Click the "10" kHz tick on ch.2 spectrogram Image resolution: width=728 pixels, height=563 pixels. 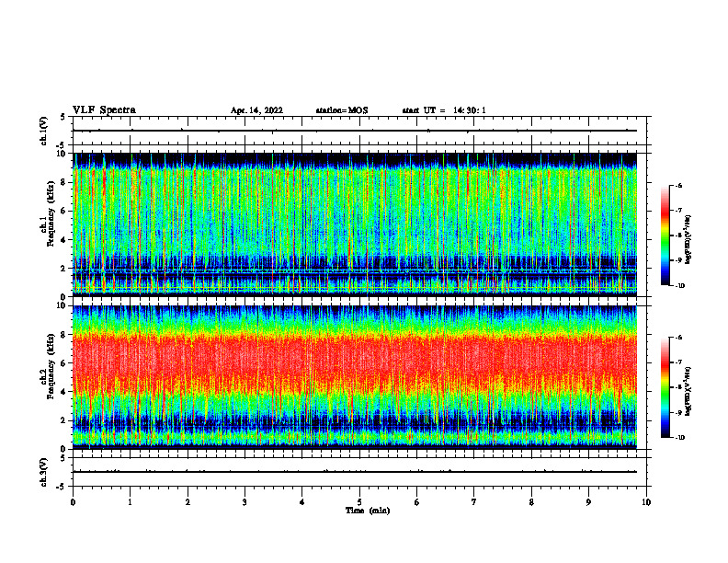coord(63,305)
